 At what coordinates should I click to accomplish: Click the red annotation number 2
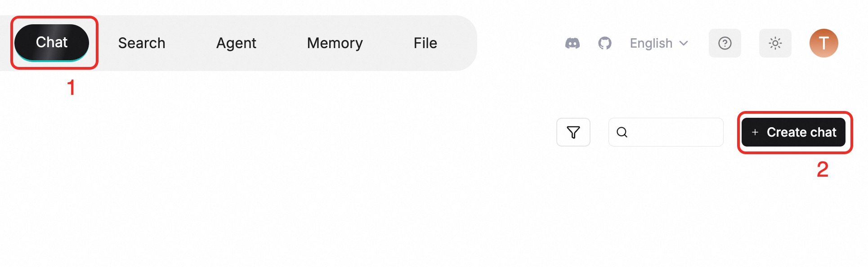coord(822,169)
